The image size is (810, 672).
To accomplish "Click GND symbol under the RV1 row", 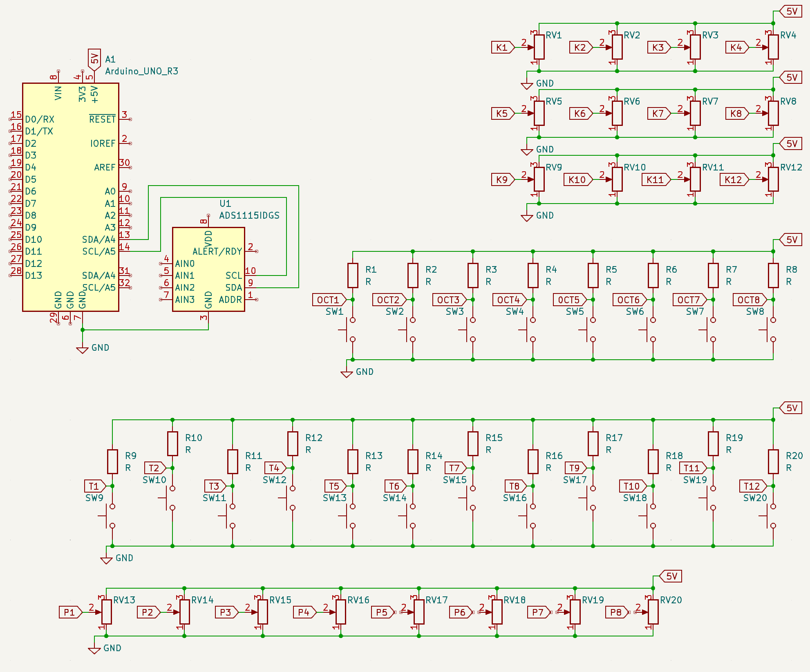I will point(527,85).
